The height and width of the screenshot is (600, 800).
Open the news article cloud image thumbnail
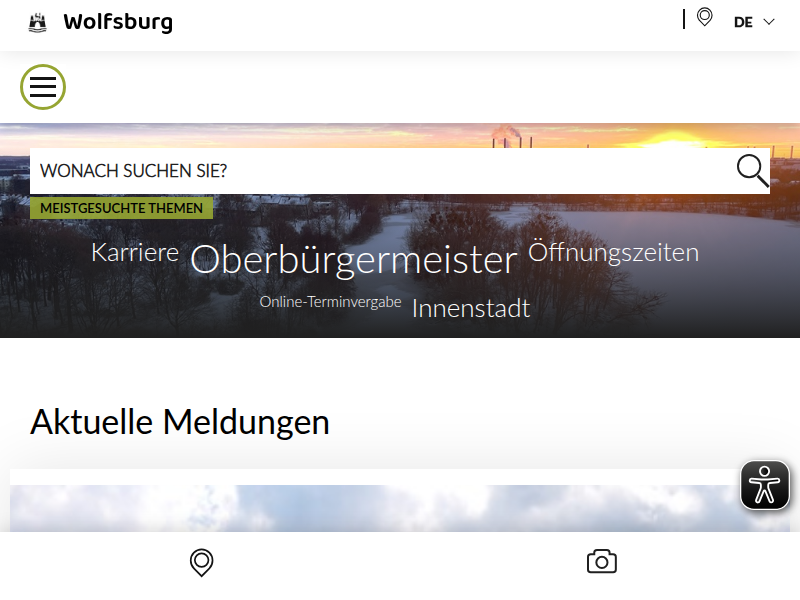point(400,508)
